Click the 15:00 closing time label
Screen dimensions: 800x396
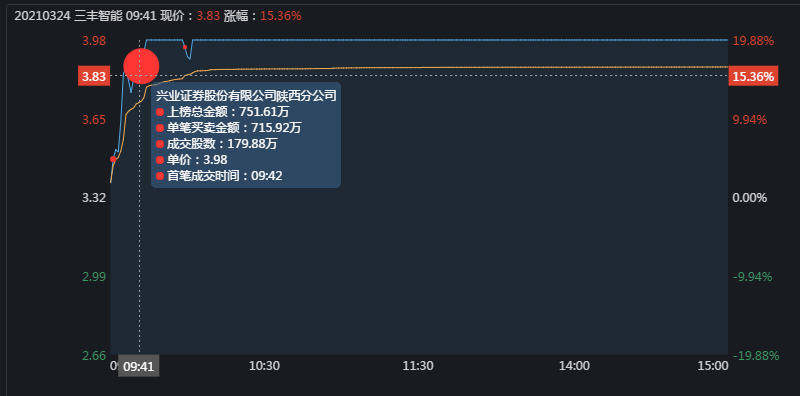713,366
